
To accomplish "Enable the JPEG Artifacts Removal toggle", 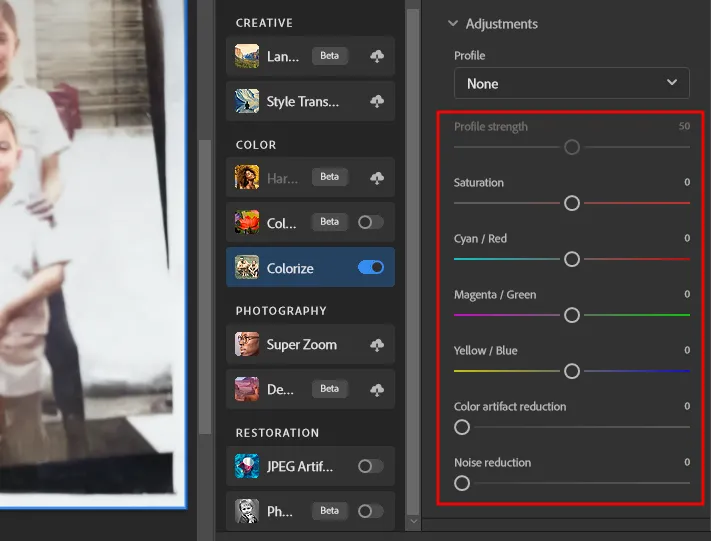I will coord(371,466).
